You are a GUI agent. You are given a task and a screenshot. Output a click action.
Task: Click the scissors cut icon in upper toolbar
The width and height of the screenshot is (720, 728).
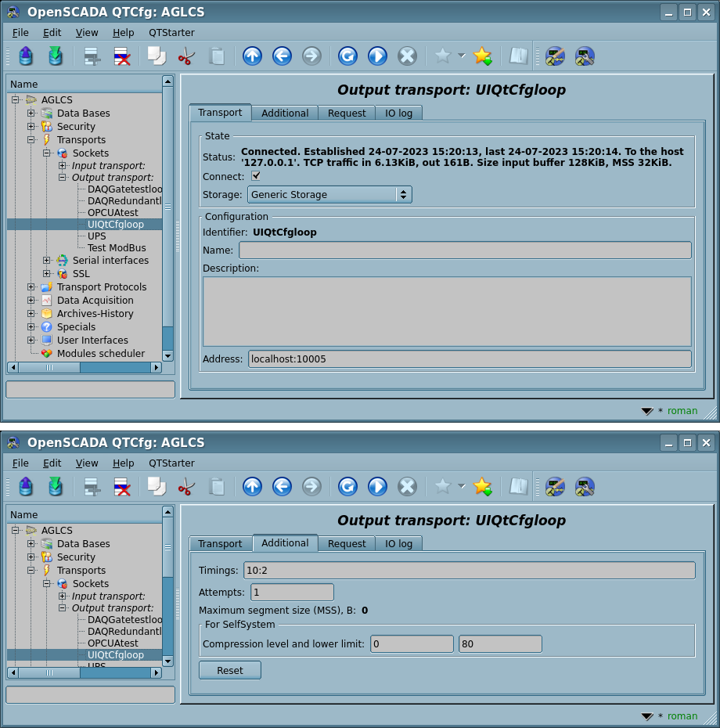click(186, 56)
